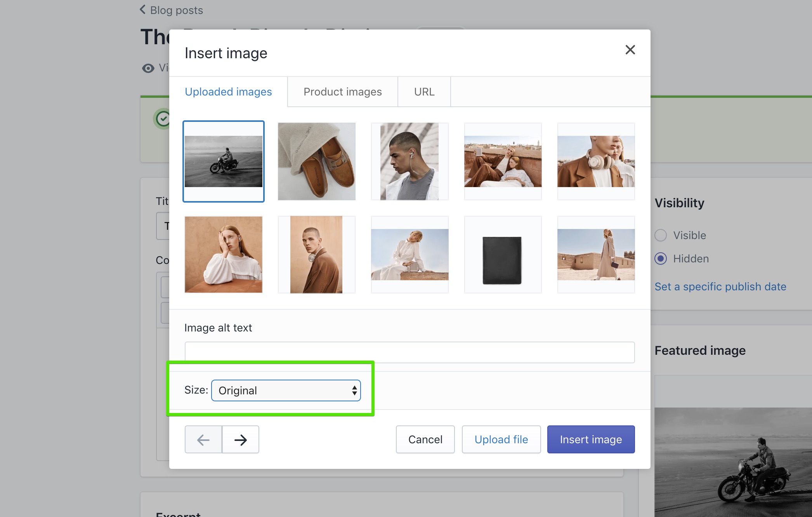Select the man with earbuds photo
This screenshot has height=517, width=812.
coord(409,161)
